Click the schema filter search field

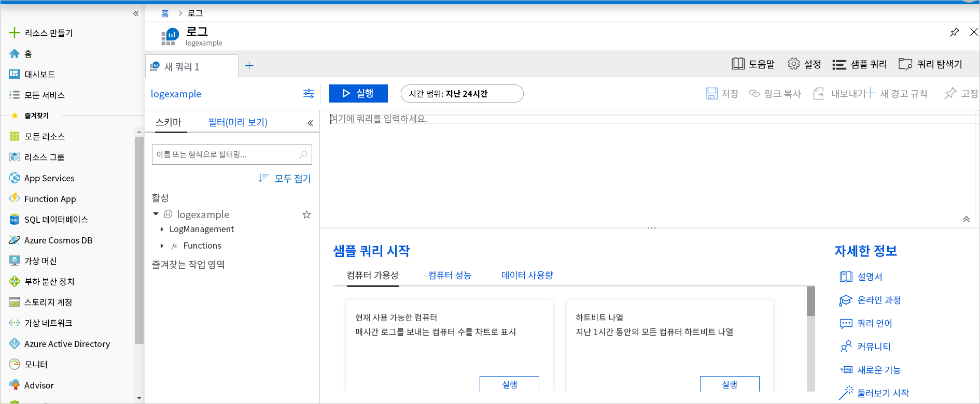[x=232, y=154]
